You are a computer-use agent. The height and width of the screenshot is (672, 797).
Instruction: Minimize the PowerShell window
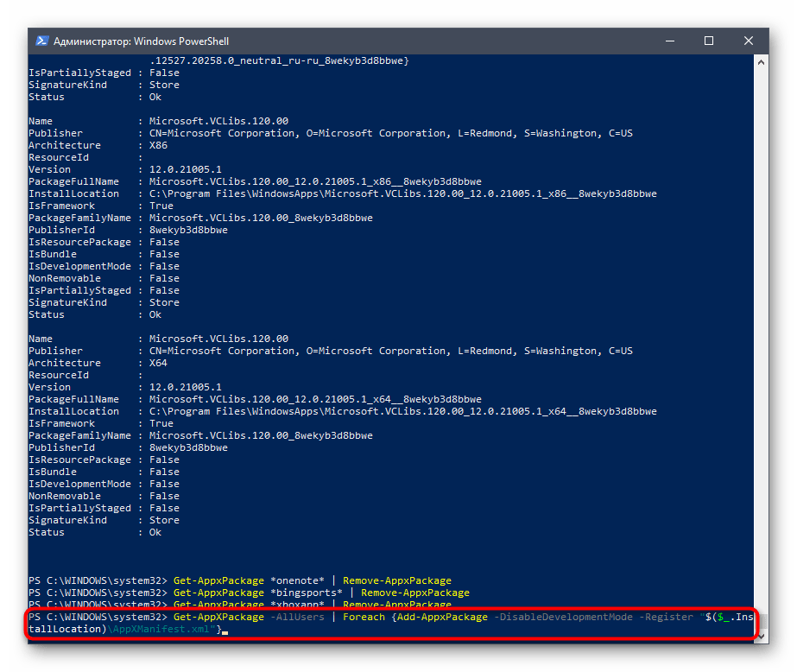669,41
